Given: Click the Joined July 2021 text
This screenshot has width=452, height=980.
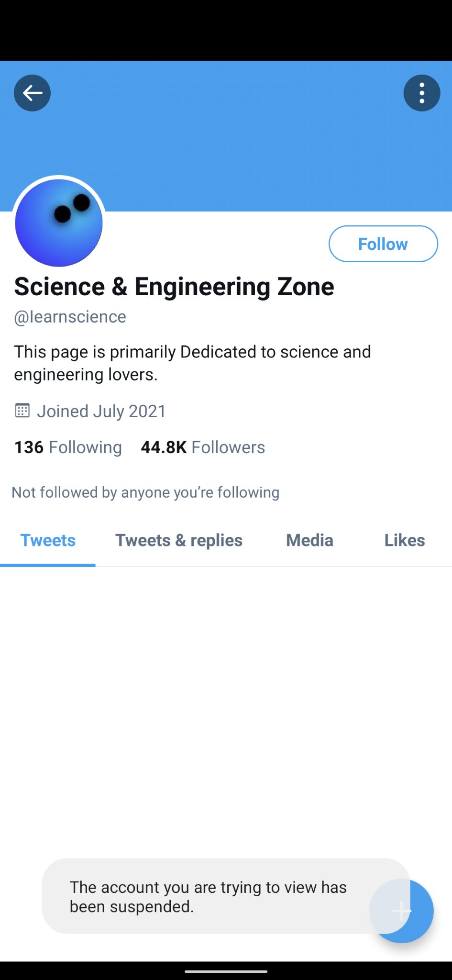Looking at the screenshot, I should [x=101, y=411].
